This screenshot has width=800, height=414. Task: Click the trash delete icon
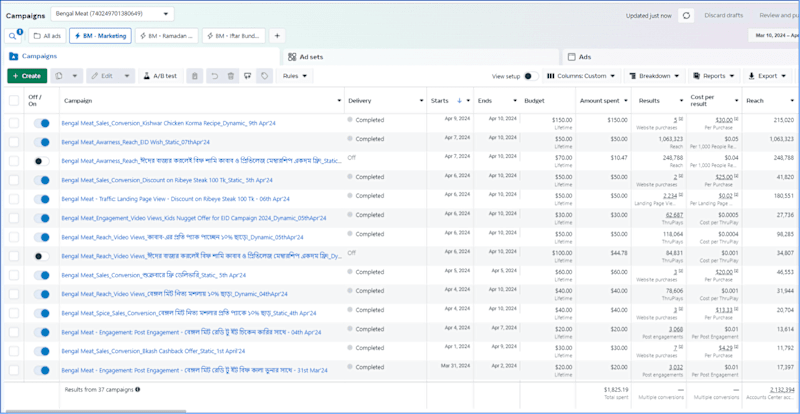click(x=231, y=76)
